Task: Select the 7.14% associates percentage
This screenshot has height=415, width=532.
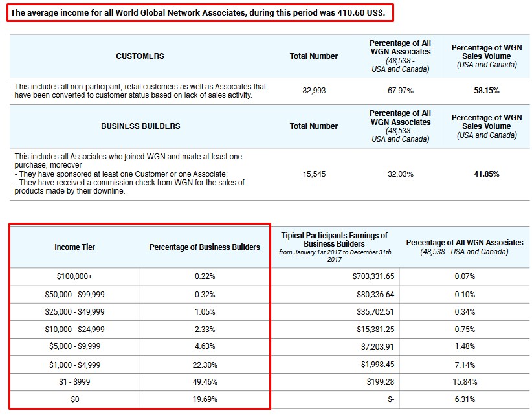Action: [465, 365]
